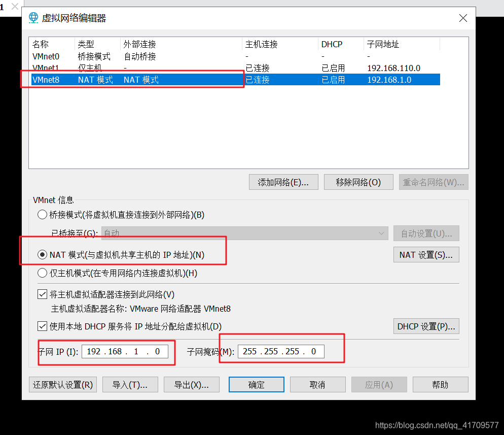Click the 外部连接 column header

(x=182, y=44)
